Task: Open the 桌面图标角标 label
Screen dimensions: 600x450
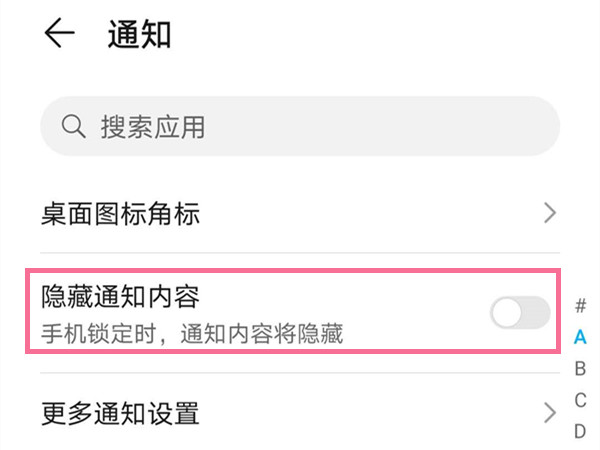Action: point(121,213)
